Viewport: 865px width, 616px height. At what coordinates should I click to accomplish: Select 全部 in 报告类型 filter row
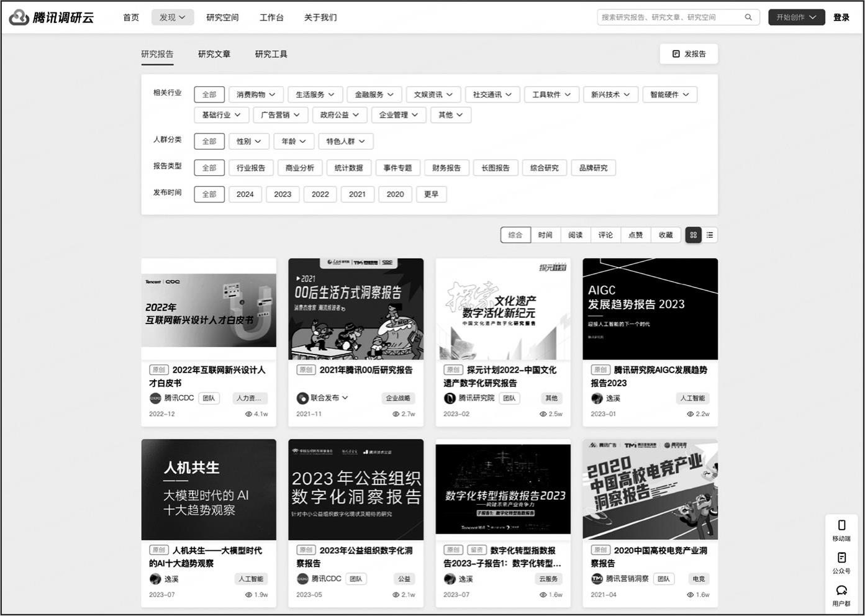[x=209, y=168]
